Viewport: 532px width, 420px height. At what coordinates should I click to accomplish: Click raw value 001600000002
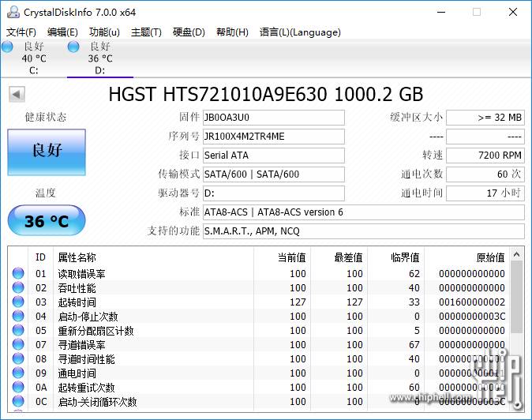click(471, 302)
